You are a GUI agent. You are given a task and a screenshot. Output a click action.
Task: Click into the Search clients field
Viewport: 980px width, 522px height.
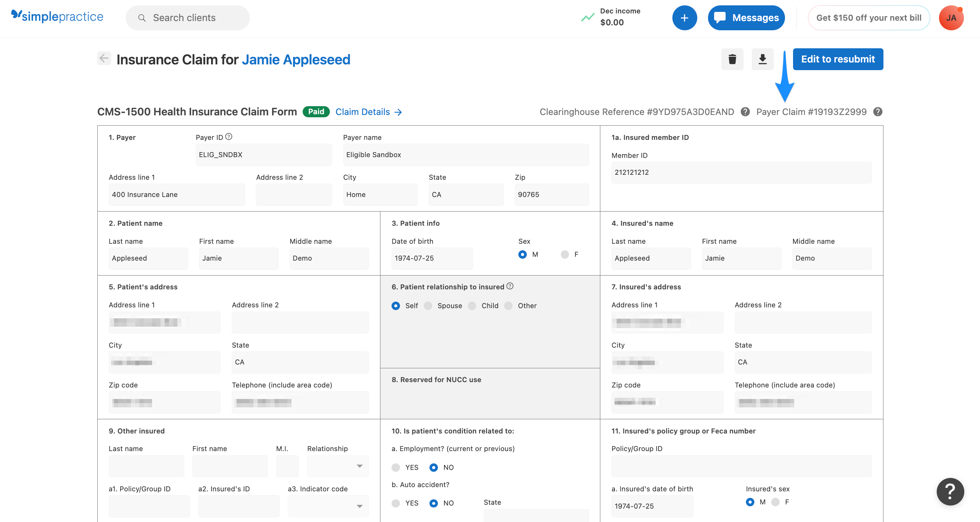[187, 18]
